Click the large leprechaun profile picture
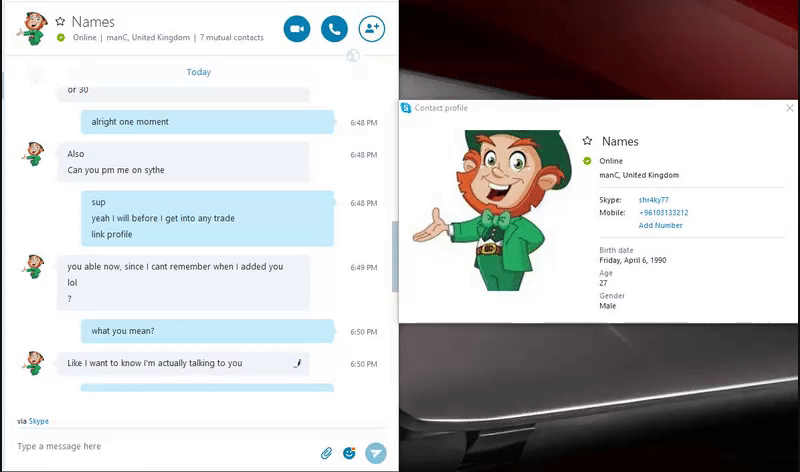Screen dimensions: 800x472 [492, 210]
